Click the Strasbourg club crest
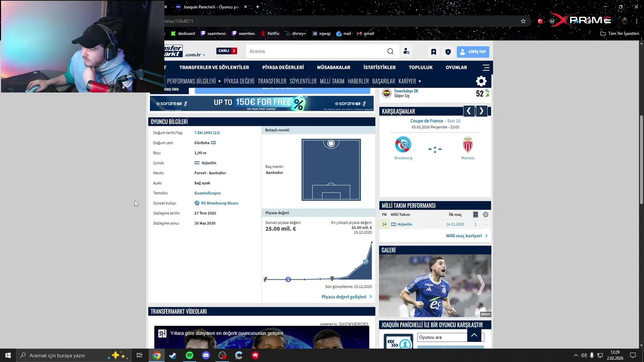Image resolution: width=644 pixels, height=362 pixels. tap(403, 145)
